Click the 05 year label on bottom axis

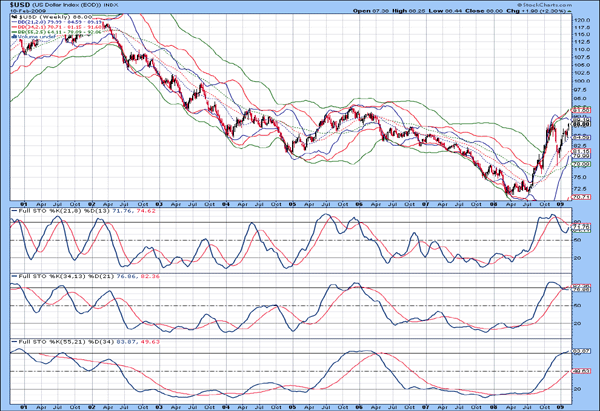coord(291,406)
